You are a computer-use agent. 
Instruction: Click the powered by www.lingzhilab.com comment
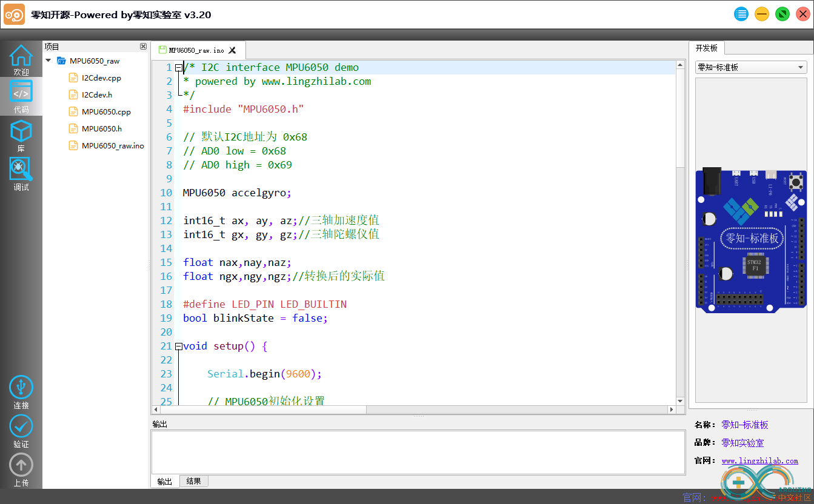(x=277, y=81)
